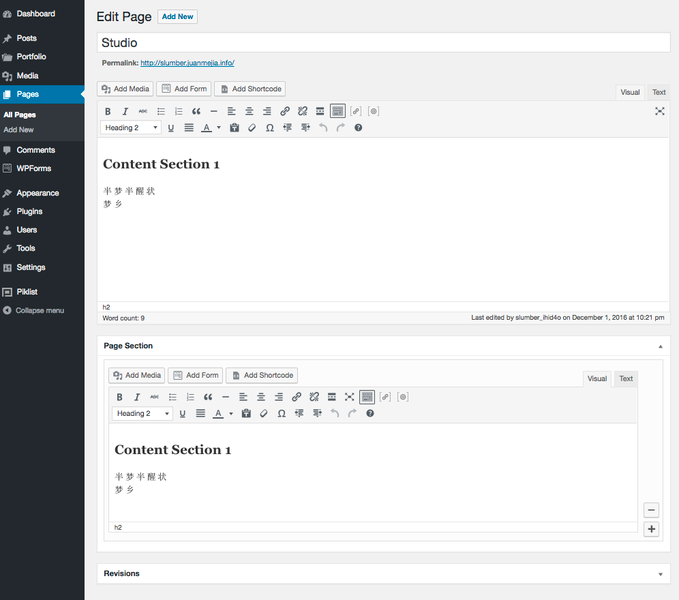Screen dimensions: 679x600
Task: Toggle strikethrough in top editor toolbar
Action: [x=142, y=111]
